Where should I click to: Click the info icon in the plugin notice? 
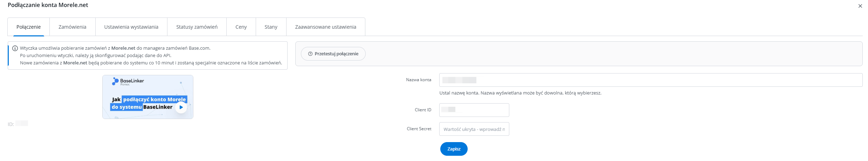click(15, 48)
